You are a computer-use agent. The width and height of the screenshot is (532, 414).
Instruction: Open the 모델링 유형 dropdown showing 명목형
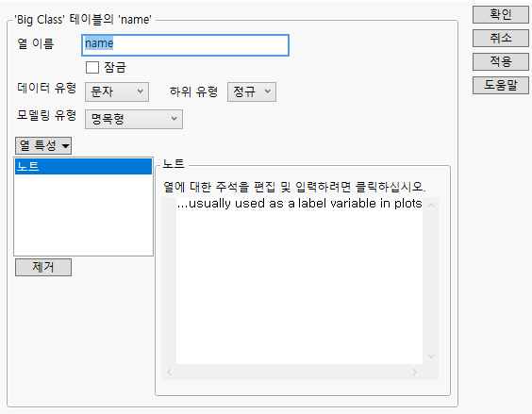[134, 119]
